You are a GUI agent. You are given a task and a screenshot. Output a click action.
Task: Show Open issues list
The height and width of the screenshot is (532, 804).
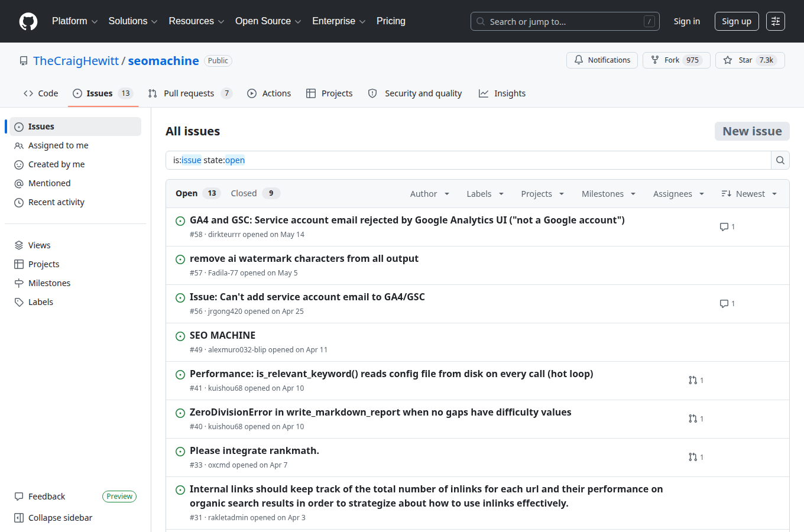(197, 193)
